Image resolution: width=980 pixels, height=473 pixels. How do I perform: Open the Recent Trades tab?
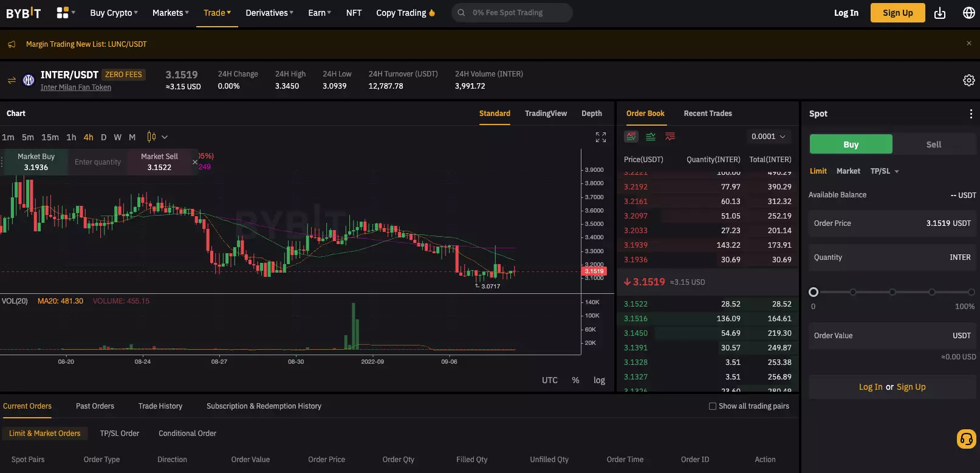[x=708, y=114]
